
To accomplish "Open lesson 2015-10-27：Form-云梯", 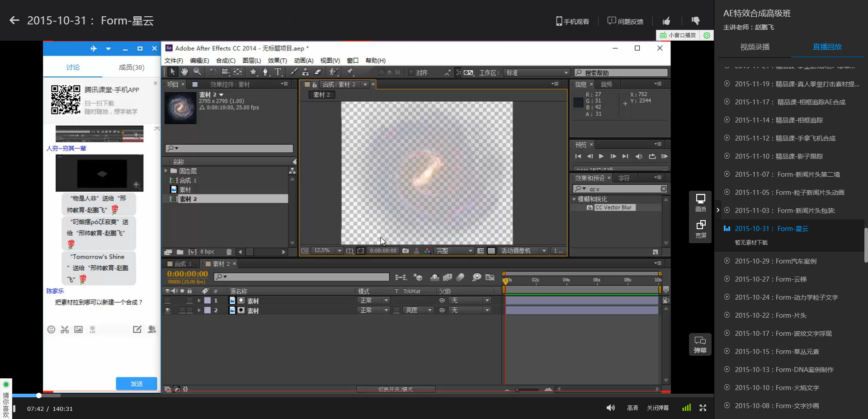I will [x=770, y=279].
